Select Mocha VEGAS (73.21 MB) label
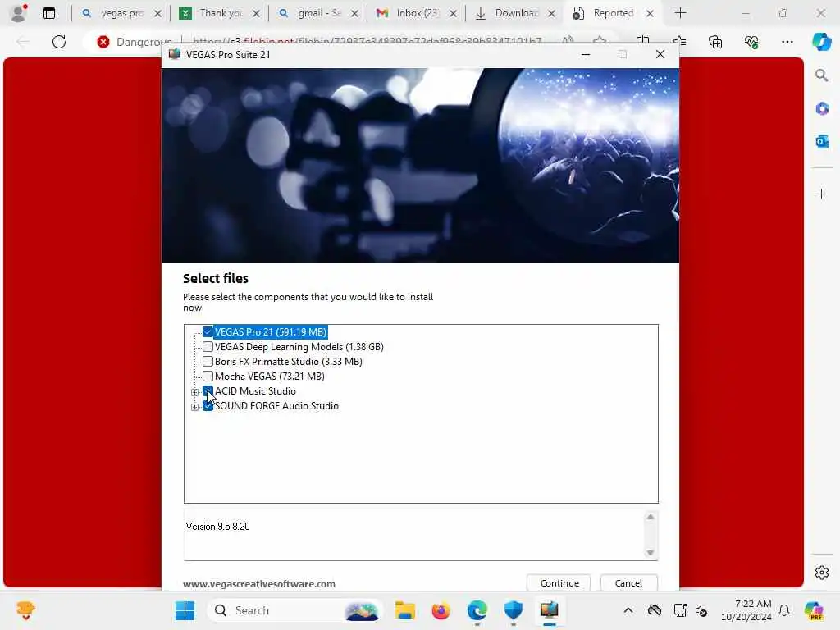 [269, 376]
